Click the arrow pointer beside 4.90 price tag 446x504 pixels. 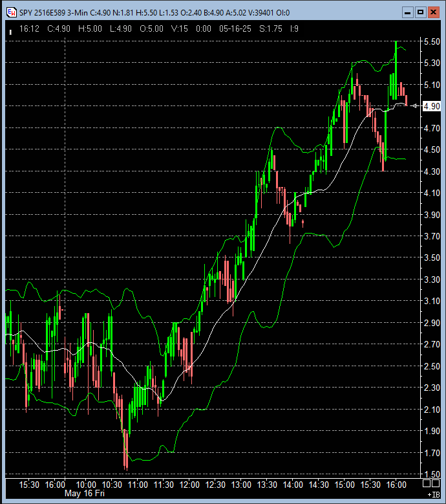414,105
